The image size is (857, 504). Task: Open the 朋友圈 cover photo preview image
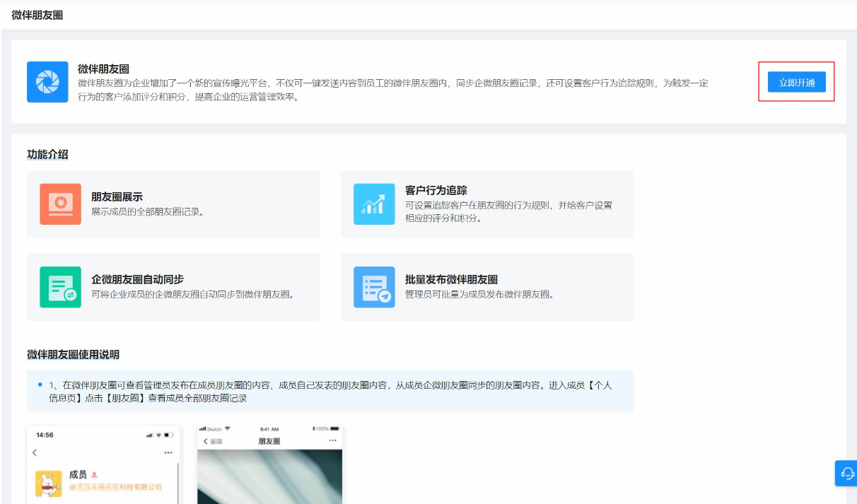pos(269,477)
